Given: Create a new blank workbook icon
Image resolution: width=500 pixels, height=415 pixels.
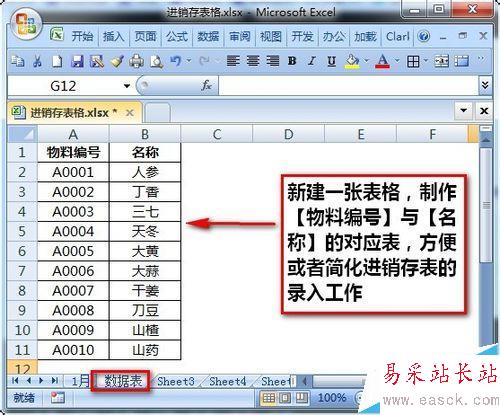Looking at the screenshot, I should tap(57, 61).
